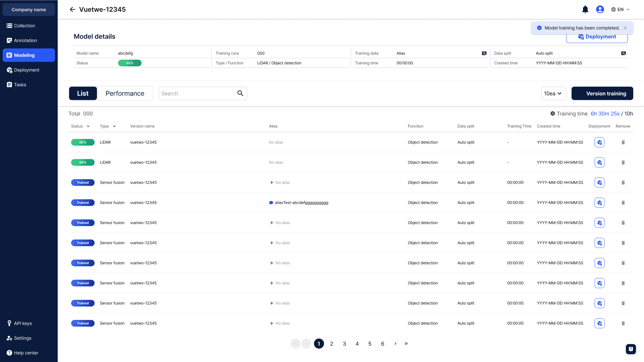The width and height of the screenshot is (644, 362).
Task: Click the notification bell icon
Action: click(x=585, y=9)
